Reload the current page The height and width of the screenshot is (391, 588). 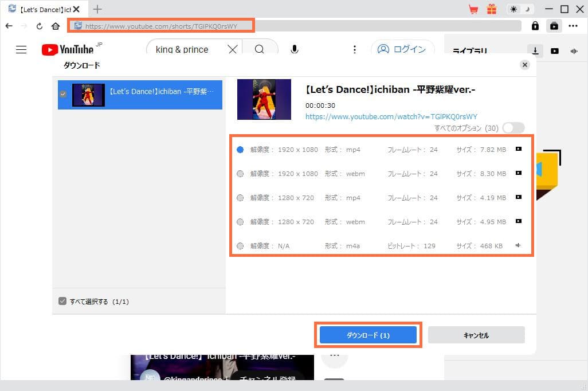point(40,26)
